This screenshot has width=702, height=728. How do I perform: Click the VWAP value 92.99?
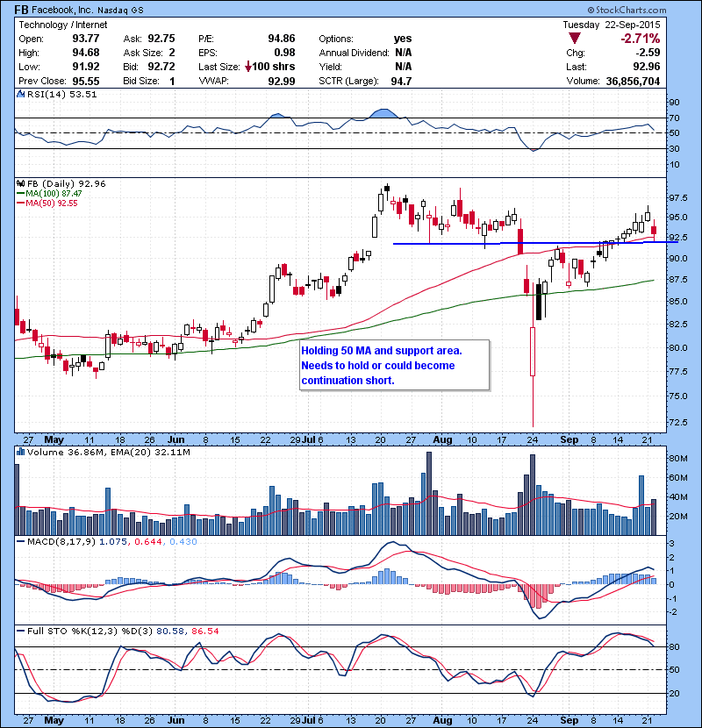(x=282, y=81)
